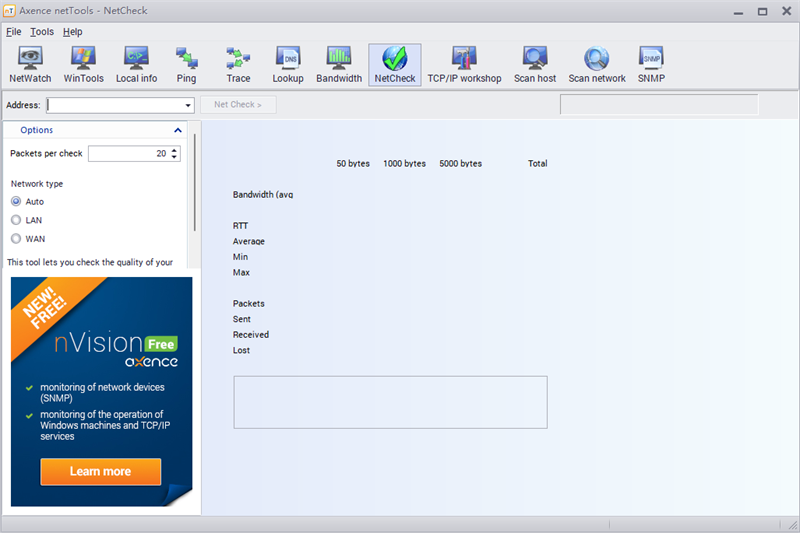Click the 'Sent' row label

(242, 319)
